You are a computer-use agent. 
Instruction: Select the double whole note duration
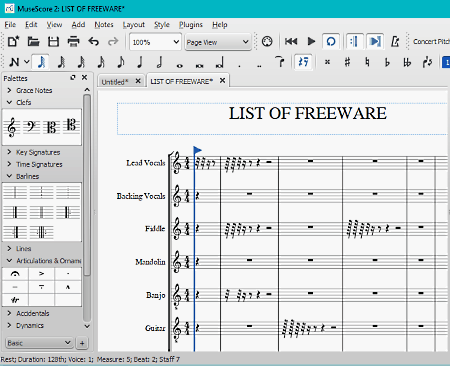click(x=199, y=65)
